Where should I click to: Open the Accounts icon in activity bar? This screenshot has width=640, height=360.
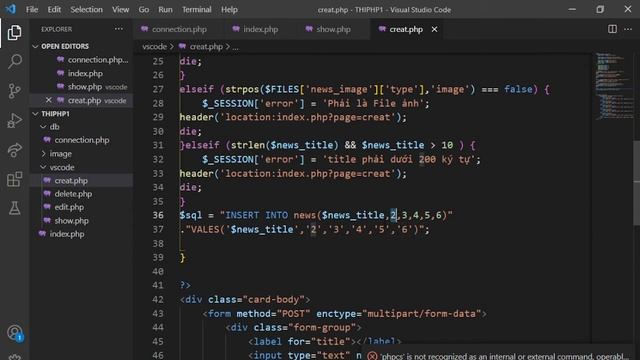click(15, 333)
